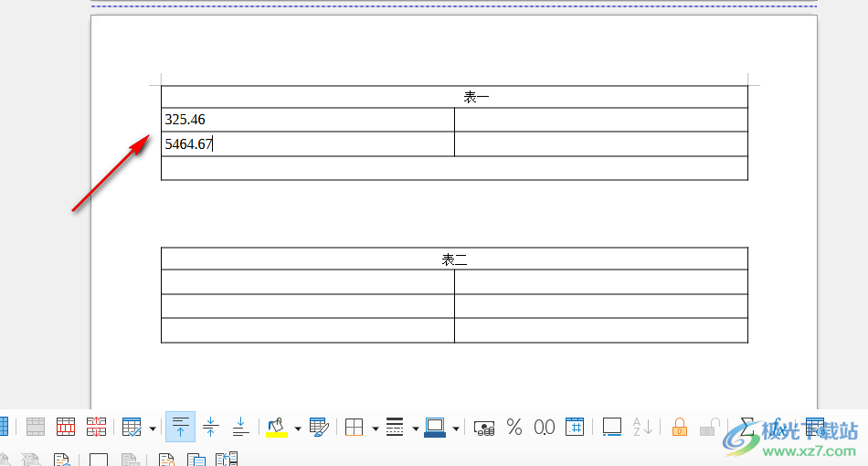Open the border color dropdown arrow
Viewport: 868px width, 466px height.
[456, 429]
